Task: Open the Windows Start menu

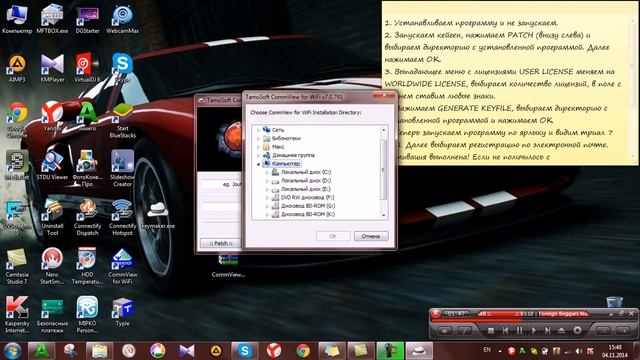Action: click(x=12, y=351)
